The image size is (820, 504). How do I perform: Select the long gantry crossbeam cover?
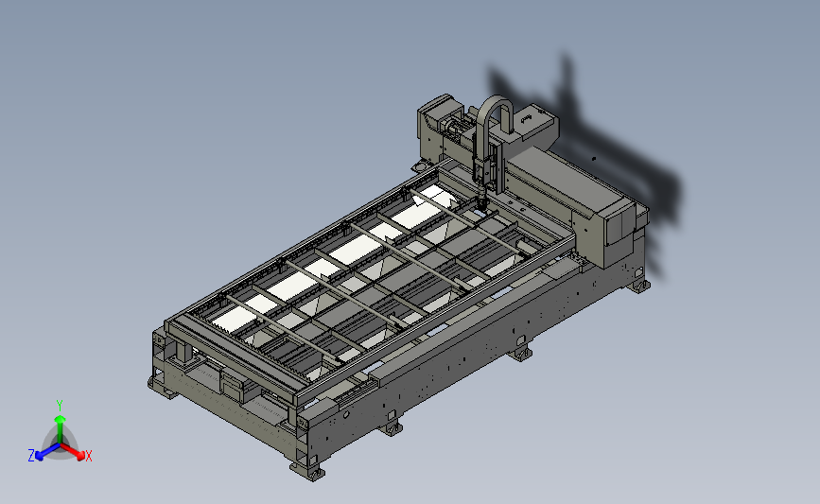click(570, 181)
